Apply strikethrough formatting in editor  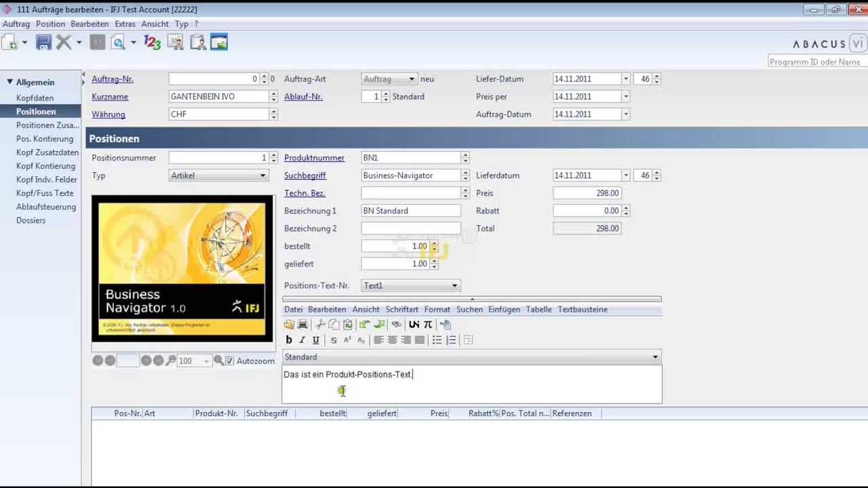click(334, 340)
